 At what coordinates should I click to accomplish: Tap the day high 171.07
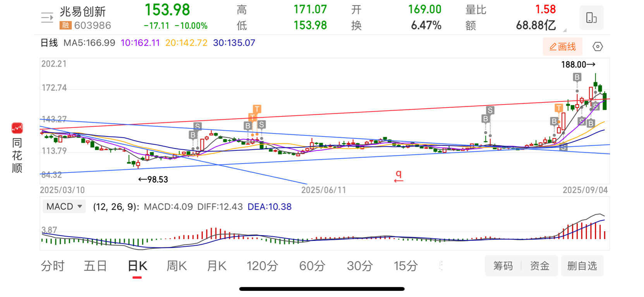[310, 9]
